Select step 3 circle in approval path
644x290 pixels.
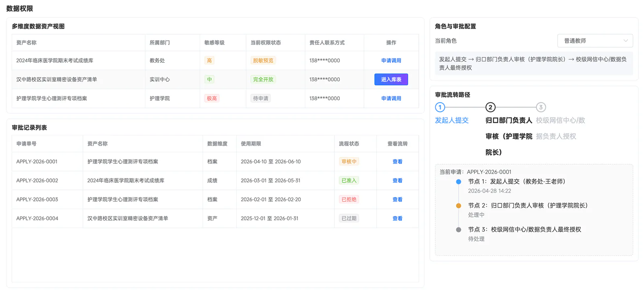(x=541, y=107)
